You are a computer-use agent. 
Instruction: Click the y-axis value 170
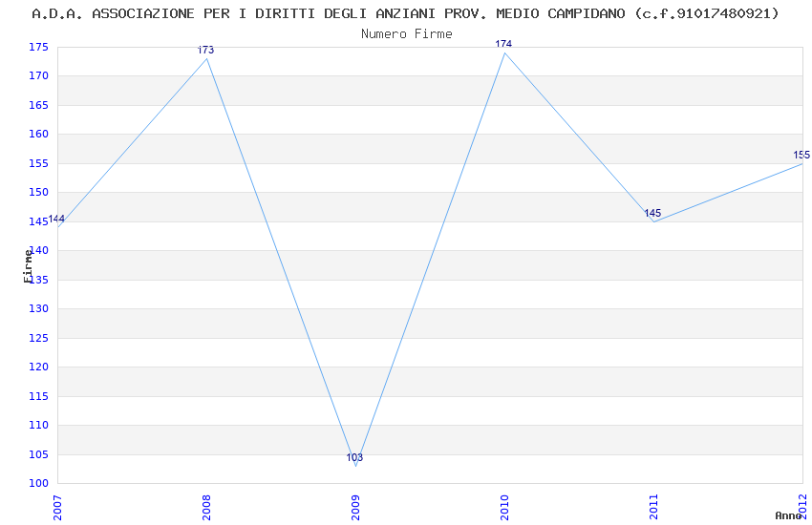[38, 76]
